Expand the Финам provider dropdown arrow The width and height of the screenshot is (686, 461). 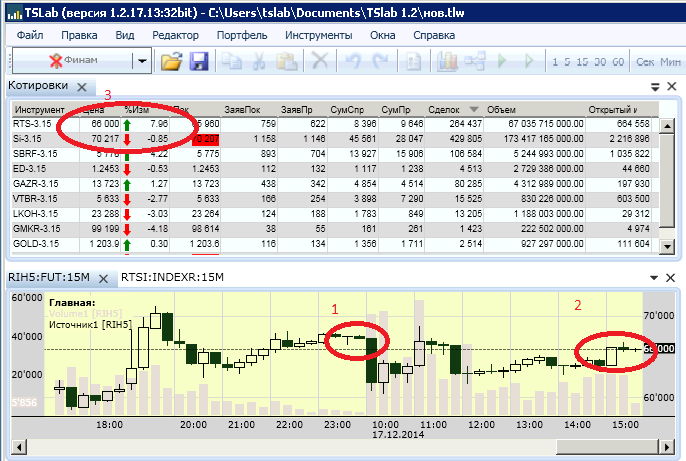[142, 61]
